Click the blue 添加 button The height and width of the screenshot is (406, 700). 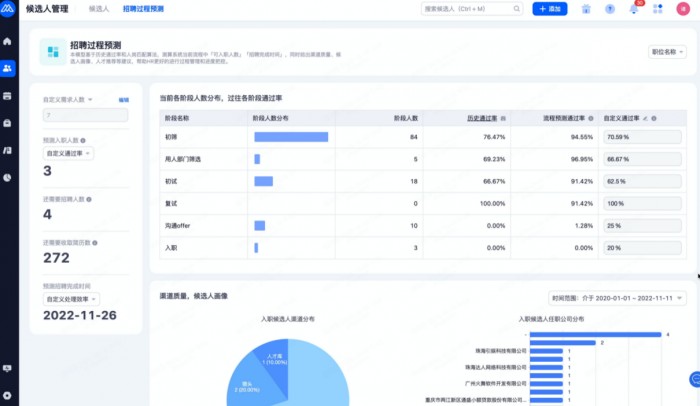click(549, 9)
